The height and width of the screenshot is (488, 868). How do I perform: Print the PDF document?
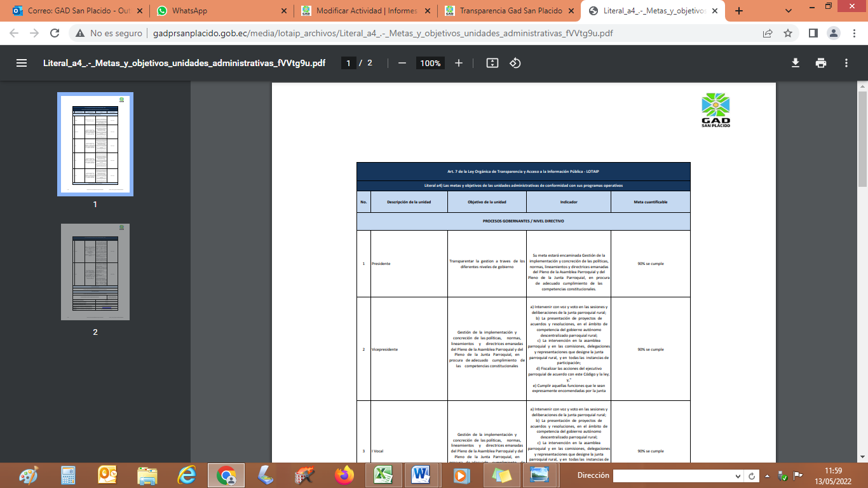click(x=821, y=63)
